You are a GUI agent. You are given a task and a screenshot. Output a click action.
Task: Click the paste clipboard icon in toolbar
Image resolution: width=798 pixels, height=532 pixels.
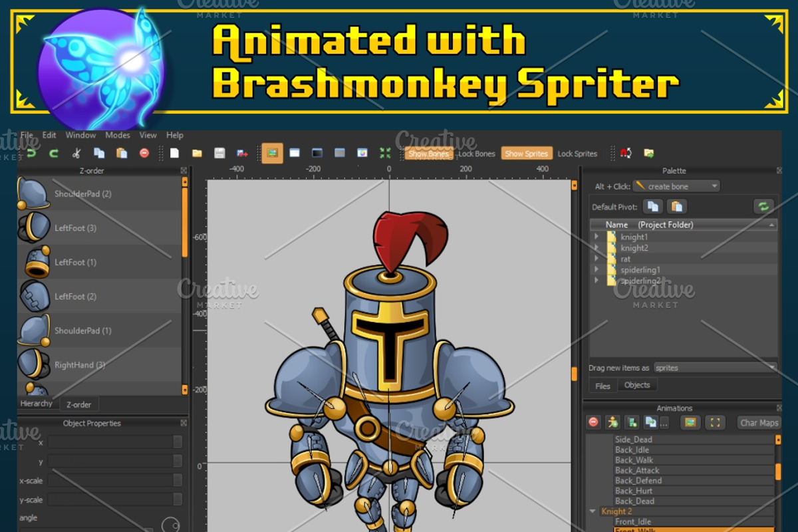pos(122,154)
